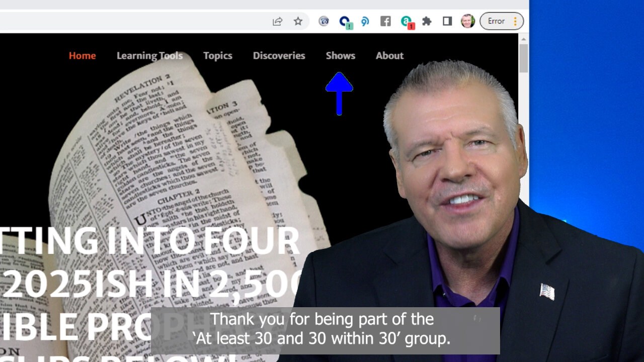Image resolution: width=644 pixels, height=362 pixels.
Task: Go to the Home menu item
Action: [83, 56]
